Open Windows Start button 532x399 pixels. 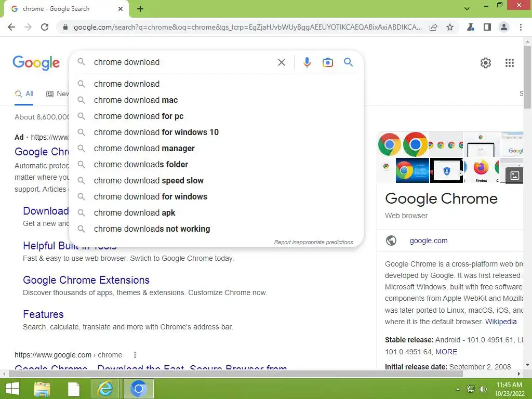(12, 389)
